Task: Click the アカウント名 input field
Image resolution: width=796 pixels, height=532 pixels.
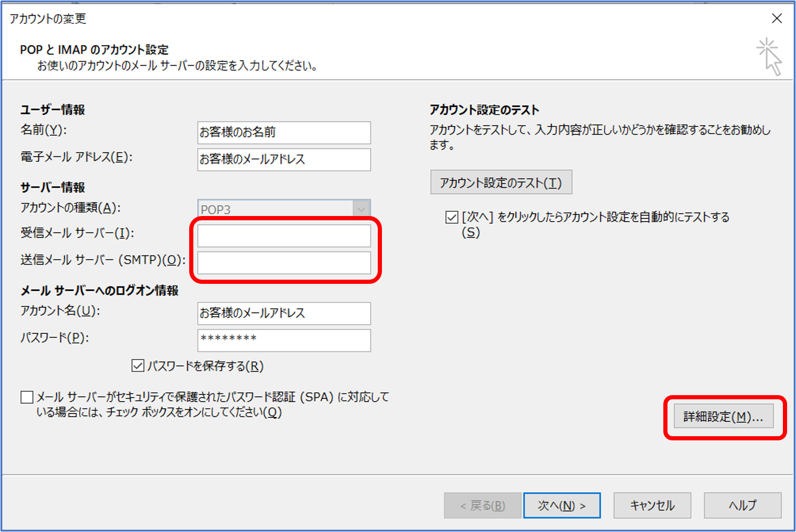Action: coord(284,313)
